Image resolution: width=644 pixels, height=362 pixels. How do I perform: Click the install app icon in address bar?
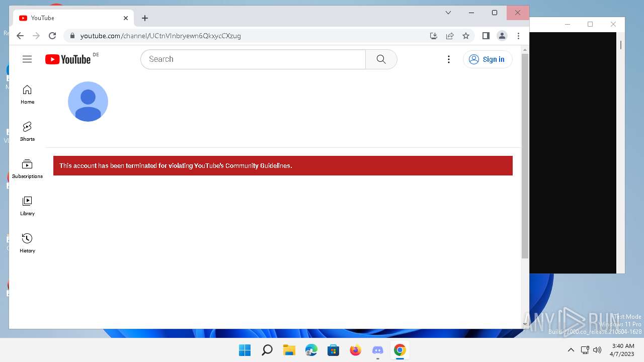click(434, 36)
